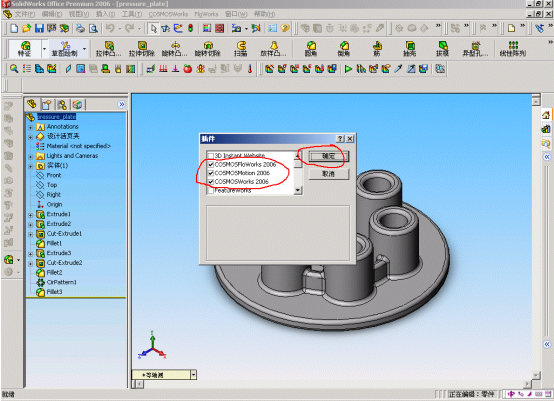This screenshot has width=554, height=401.
Task: Select Fillet3 in the feature tree
Action: click(x=54, y=292)
